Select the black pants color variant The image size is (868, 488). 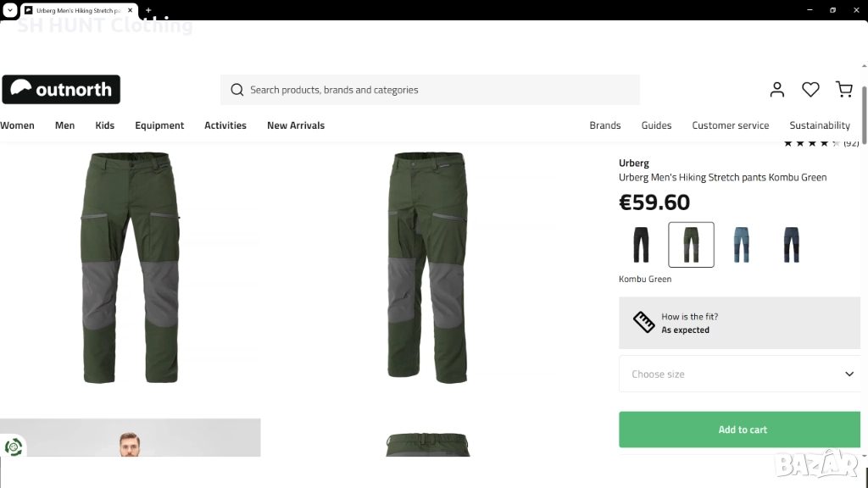642,245
